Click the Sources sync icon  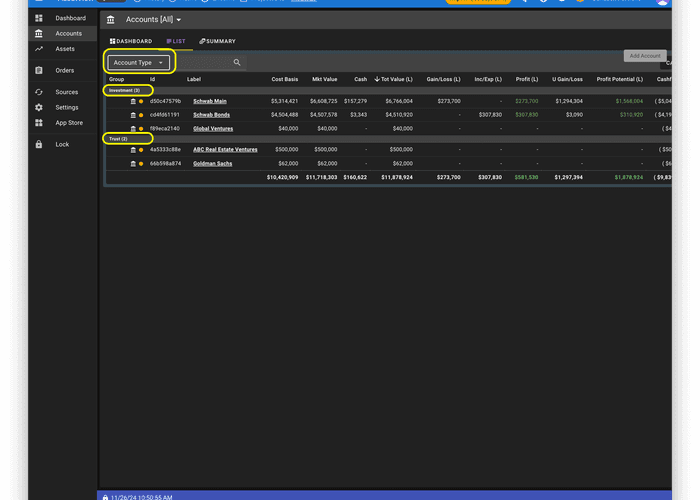click(x=39, y=92)
